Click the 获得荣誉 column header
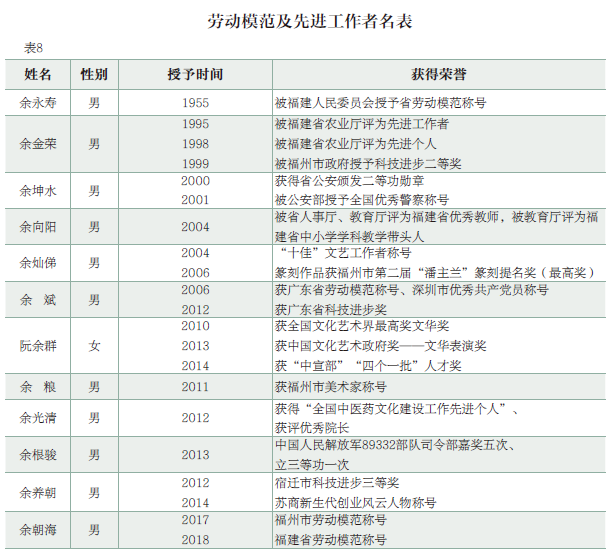611x559 pixels. (x=438, y=75)
